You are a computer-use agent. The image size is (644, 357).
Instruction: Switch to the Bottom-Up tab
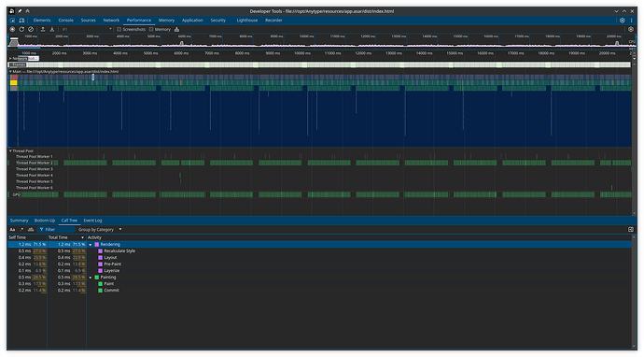pos(45,221)
